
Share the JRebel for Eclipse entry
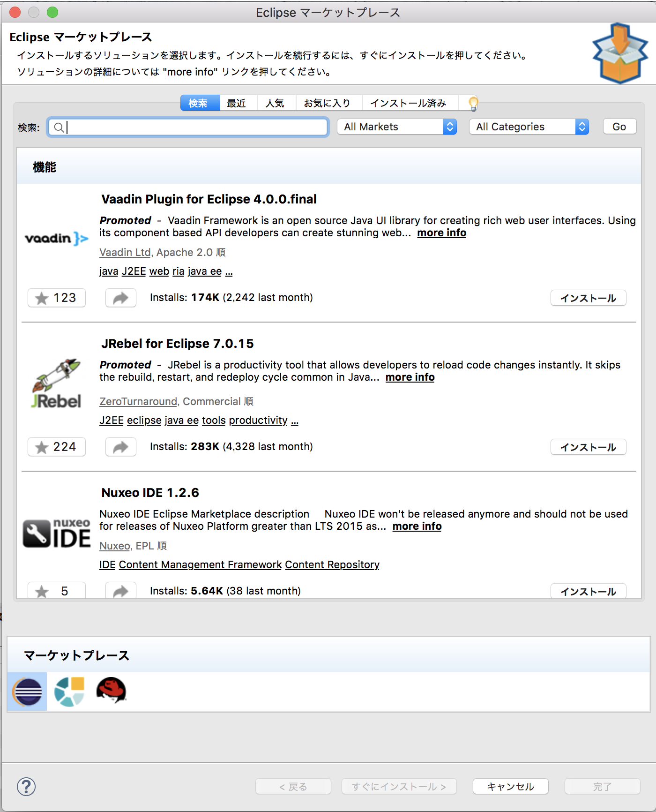121,447
